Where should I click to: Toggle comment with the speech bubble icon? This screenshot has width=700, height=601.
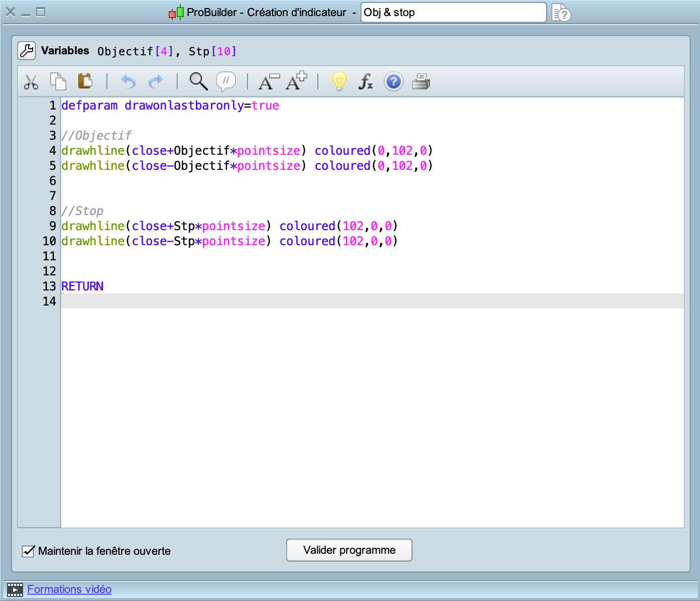point(226,81)
